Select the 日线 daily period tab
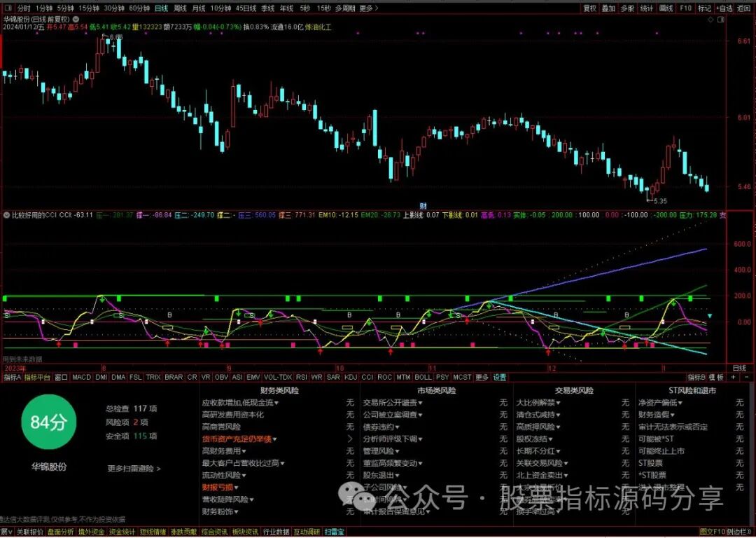Viewport: 756px width, 538px height. (162, 8)
